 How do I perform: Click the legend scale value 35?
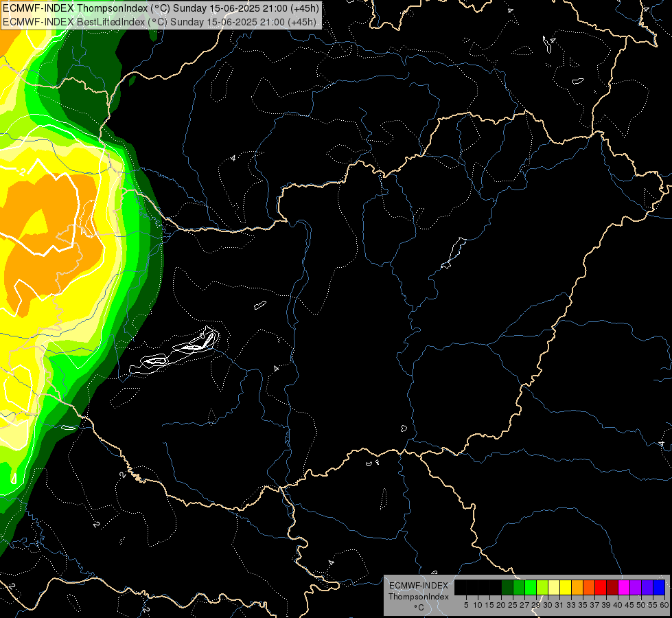point(583,605)
